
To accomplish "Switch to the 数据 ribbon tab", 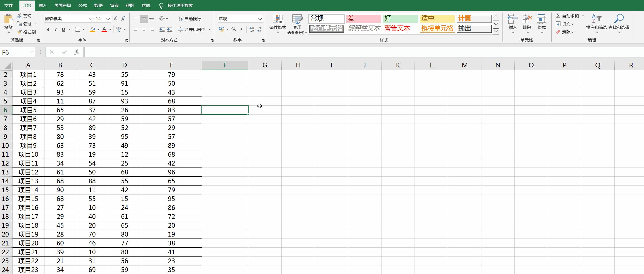I will pyautogui.click(x=98, y=5).
